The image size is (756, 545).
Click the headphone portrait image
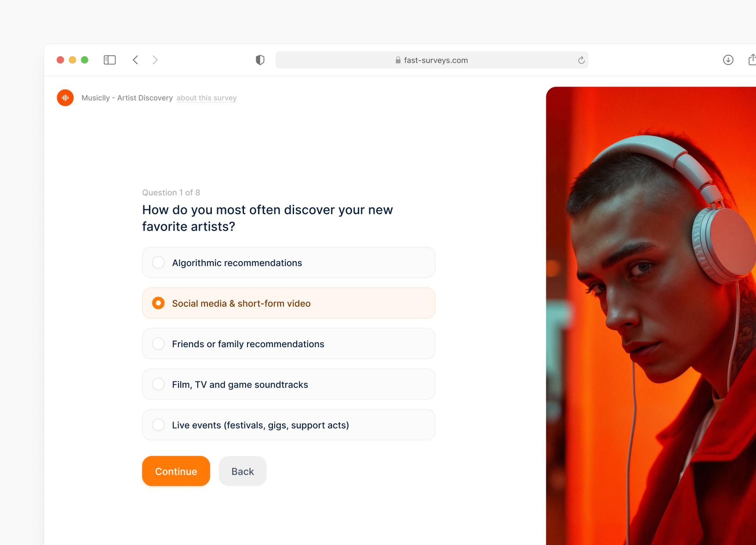click(x=651, y=316)
